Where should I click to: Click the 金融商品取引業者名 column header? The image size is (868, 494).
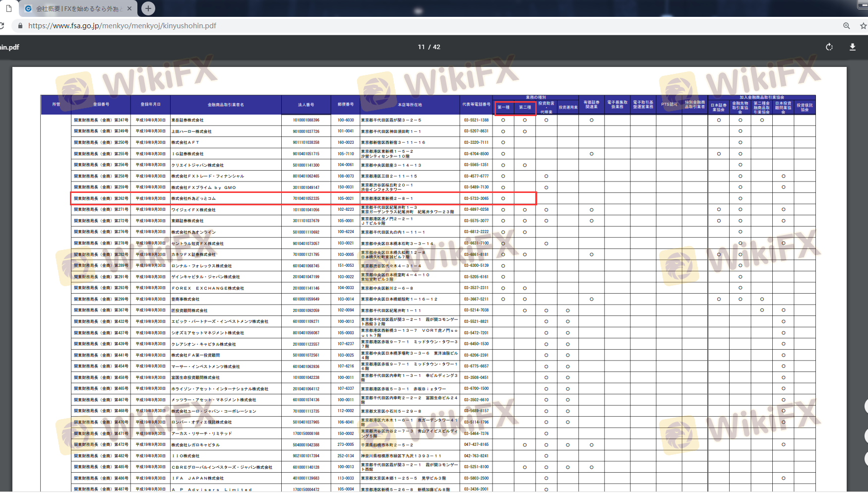[x=226, y=105]
